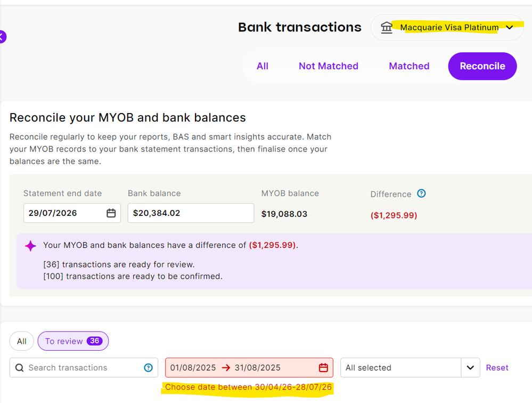The image size is (532, 403).
Task: Open the Macquarie Visa Platinum account dropdown
Action: (447, 27)
